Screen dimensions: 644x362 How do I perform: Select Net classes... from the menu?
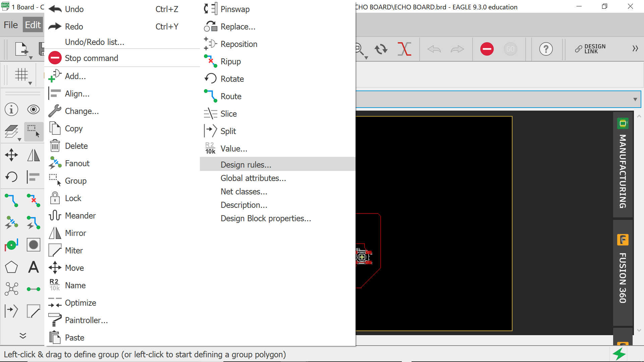pyautogui.click(x=244, y=191)
